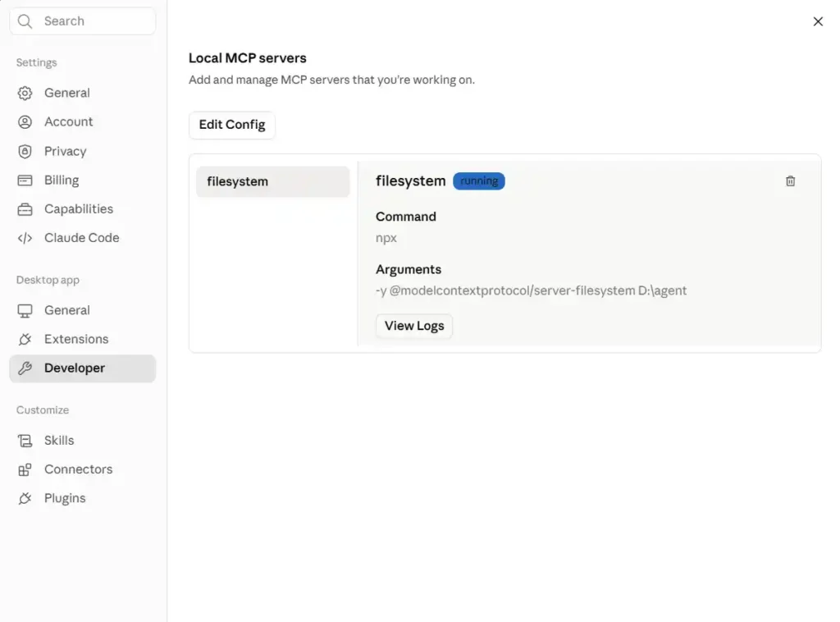Open the Extensions page
Image resolution: width=840 pixels, height=622 pixels.
83,339
